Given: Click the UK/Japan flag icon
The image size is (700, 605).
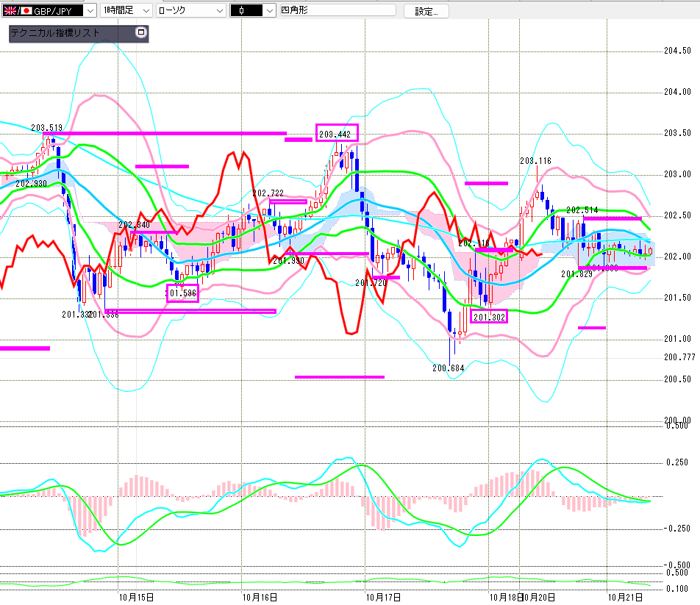Looking at the screenshot, I should (18, 11).
